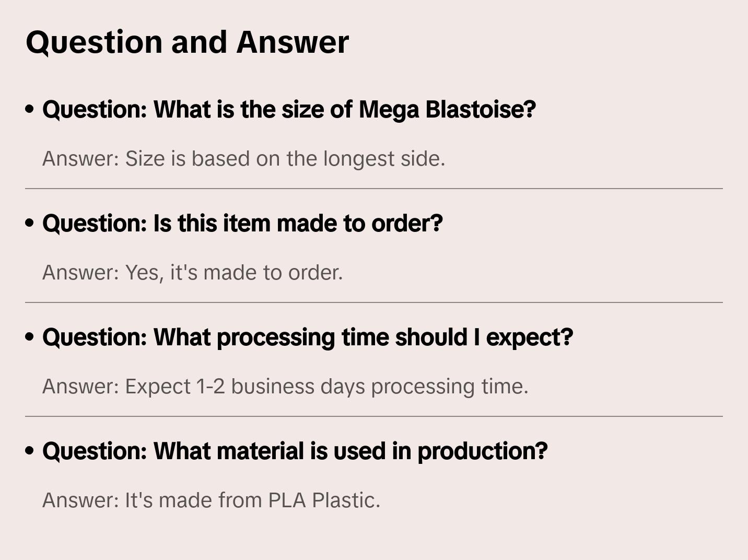
Task: Click divider line below the processing time answer
Action: 374,416
